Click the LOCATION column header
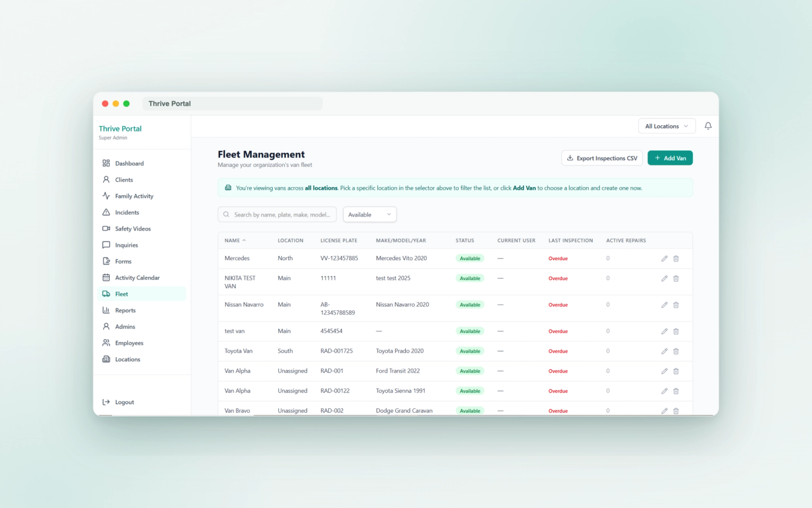 (x=290, y=240)
